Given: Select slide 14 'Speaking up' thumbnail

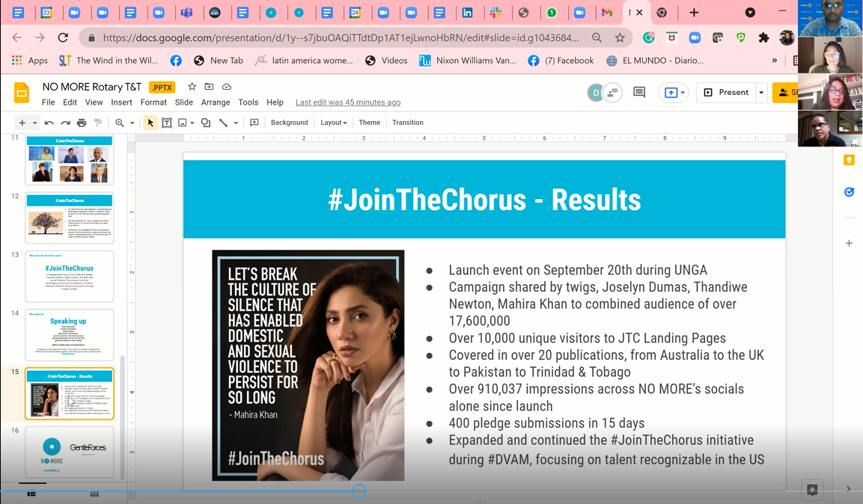Looking at the screenshot, I should tap(70, 335).
